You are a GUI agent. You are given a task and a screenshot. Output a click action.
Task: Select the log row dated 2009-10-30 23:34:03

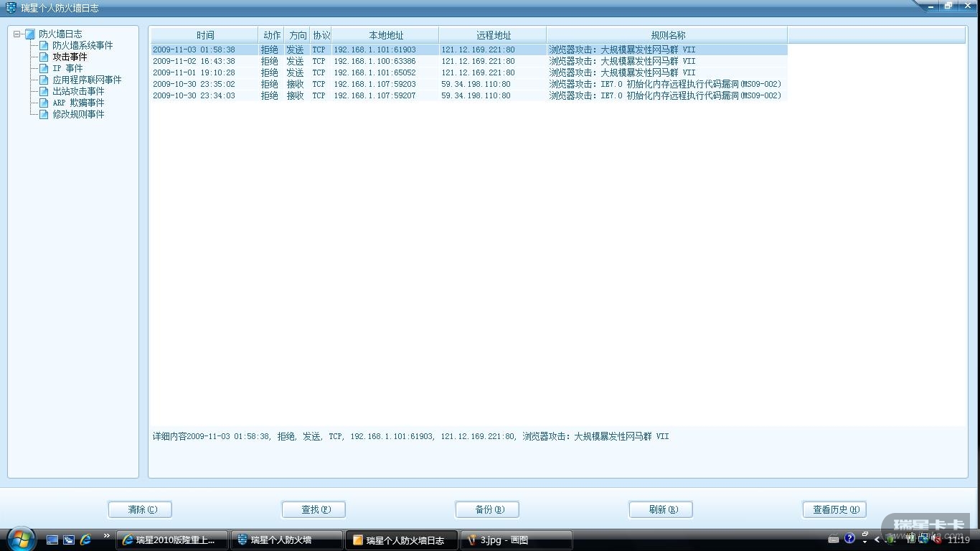469,95
